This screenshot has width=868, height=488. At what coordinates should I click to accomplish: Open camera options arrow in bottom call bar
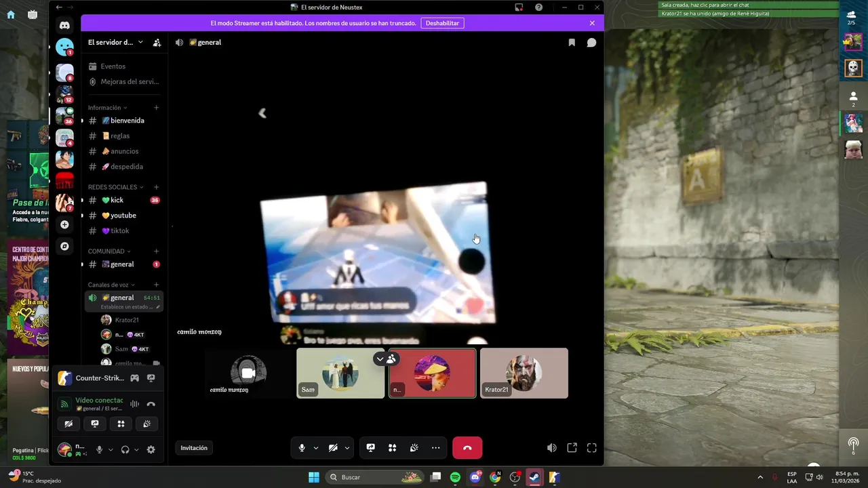click(347, 448)
